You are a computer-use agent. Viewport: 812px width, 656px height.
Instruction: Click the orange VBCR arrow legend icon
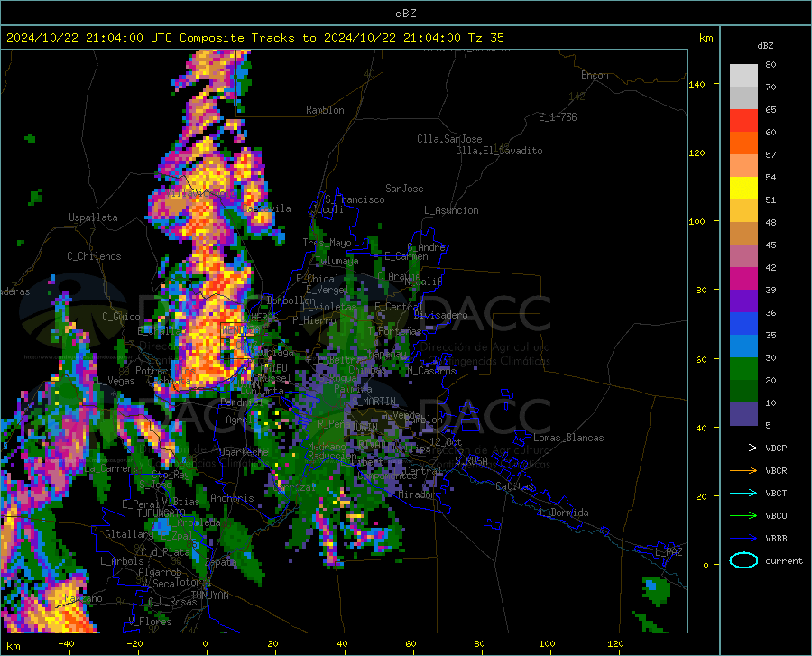(743, 471)
